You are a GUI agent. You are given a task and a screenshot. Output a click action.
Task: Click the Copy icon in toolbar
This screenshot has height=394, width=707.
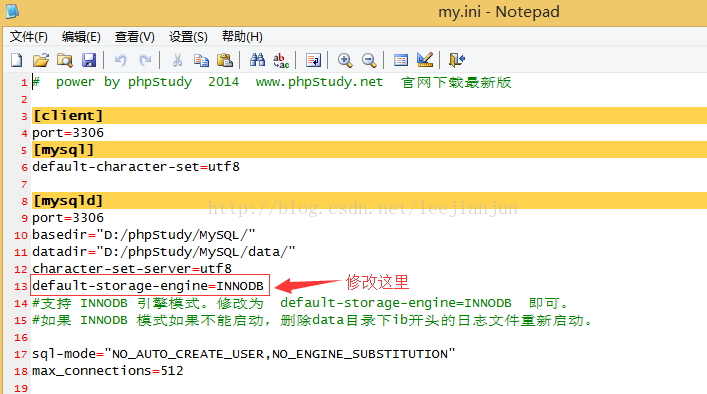pos(201,60)
